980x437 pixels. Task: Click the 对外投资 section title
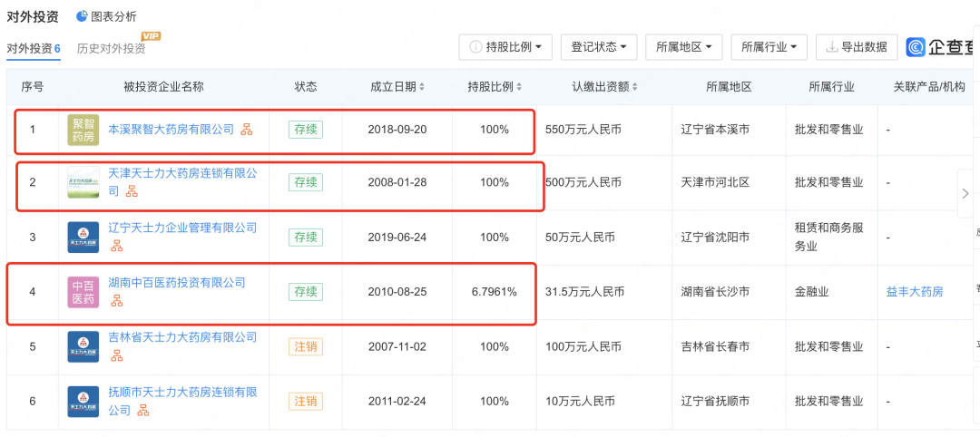click(x=33, y=17)
